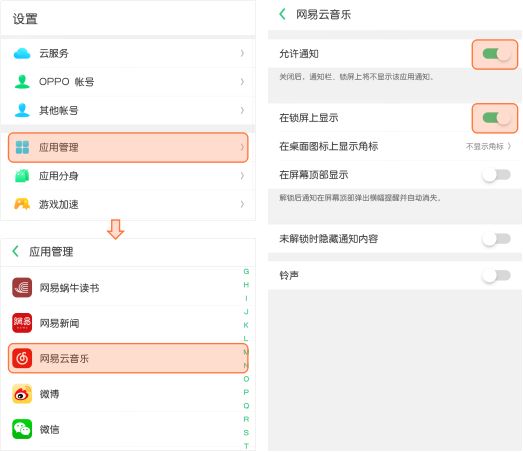Open 应用分身 via its chevron

tap(242, 176)
